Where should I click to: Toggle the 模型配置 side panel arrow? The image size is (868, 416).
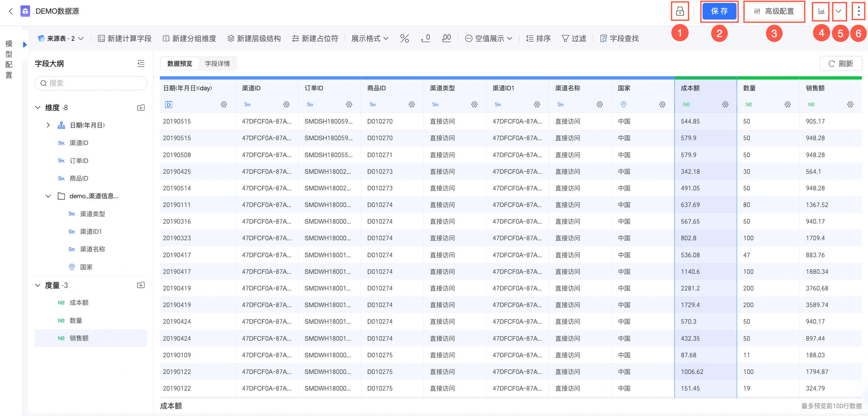coord(24,44)
